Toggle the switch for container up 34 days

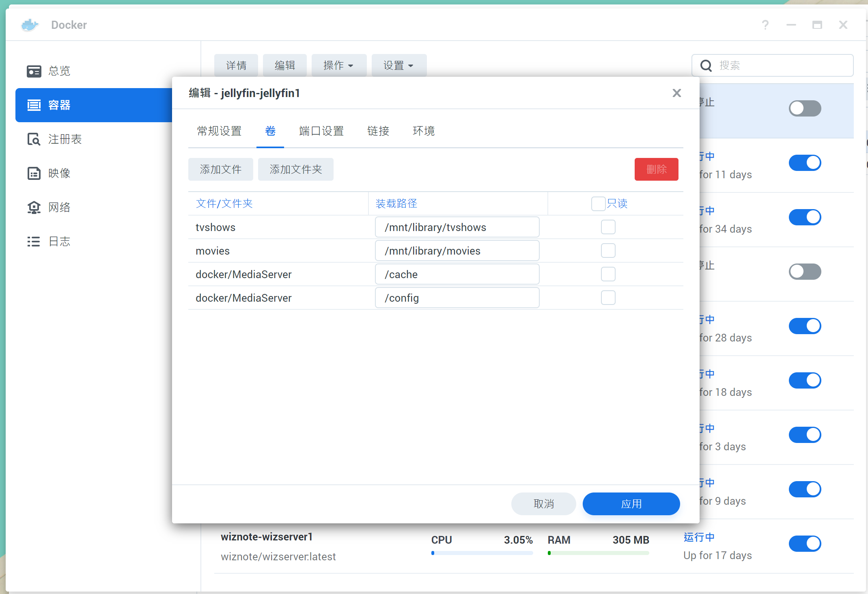tap(805, 217)
